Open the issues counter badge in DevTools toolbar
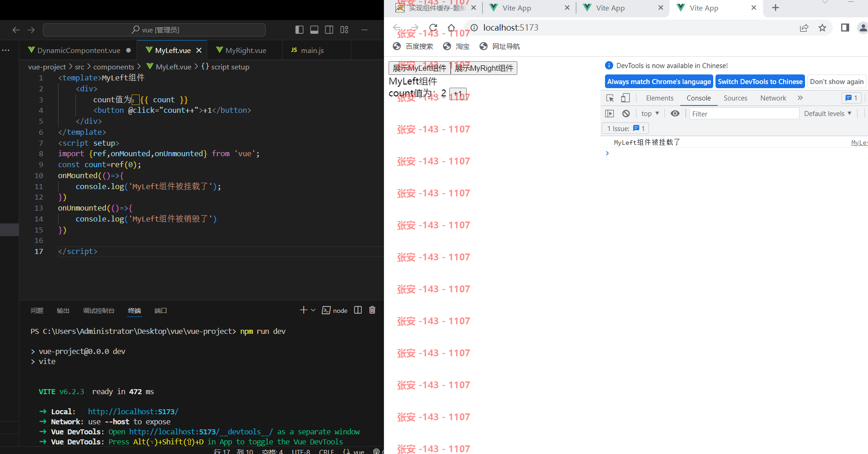Image resolution: width=868 pixels, height=454 pixels. (x=852, y=98)
